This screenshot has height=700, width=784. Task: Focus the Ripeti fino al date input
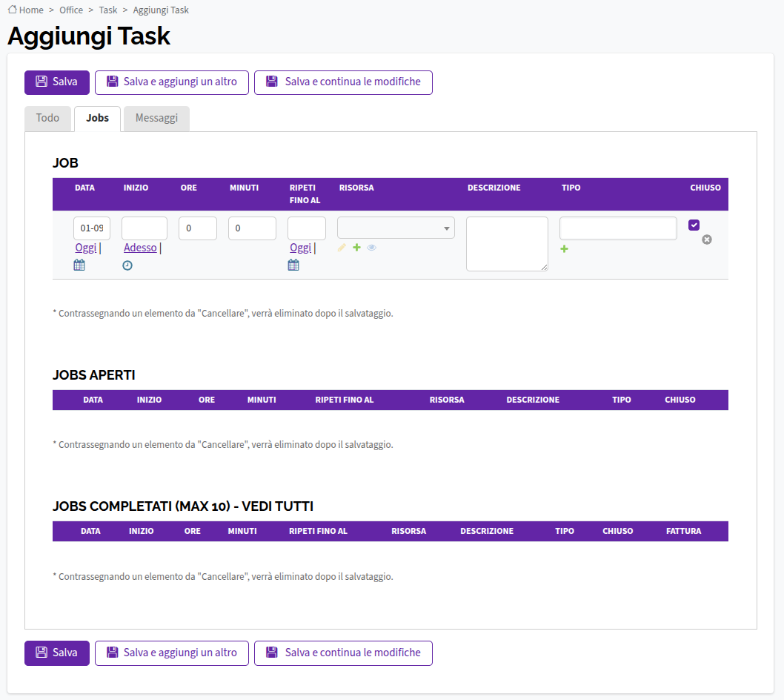click(x=307, y=228)
